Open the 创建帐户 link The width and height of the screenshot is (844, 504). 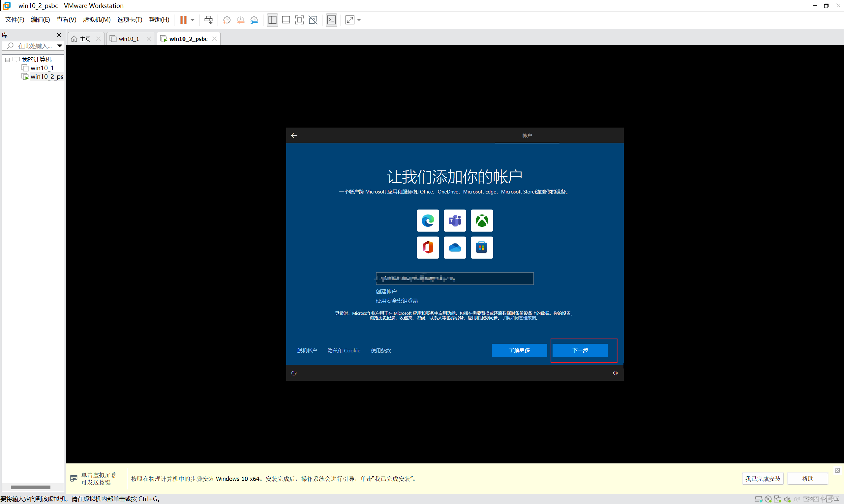[x=386, y=291]
